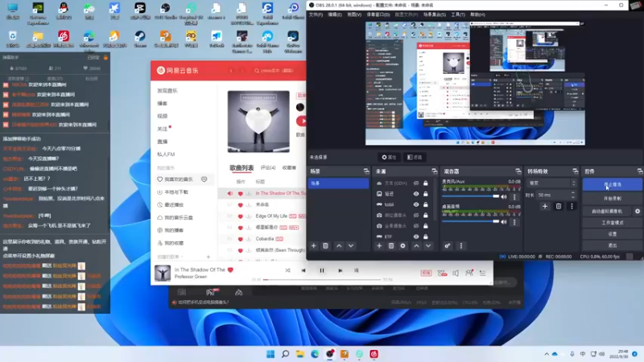Open OBS Studio from the taskbar
This screenshot has height=362, width=644.
tap(330, 354)
